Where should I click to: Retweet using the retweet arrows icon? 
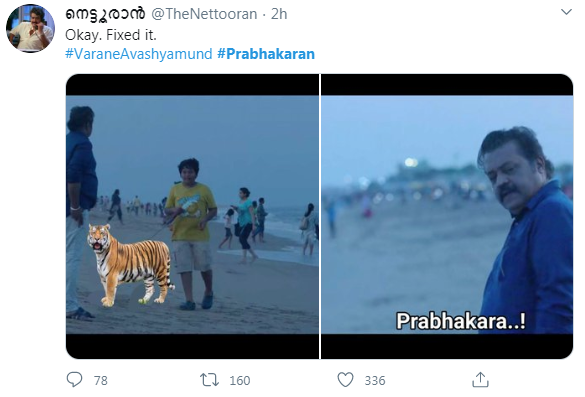tap(209, 380)
